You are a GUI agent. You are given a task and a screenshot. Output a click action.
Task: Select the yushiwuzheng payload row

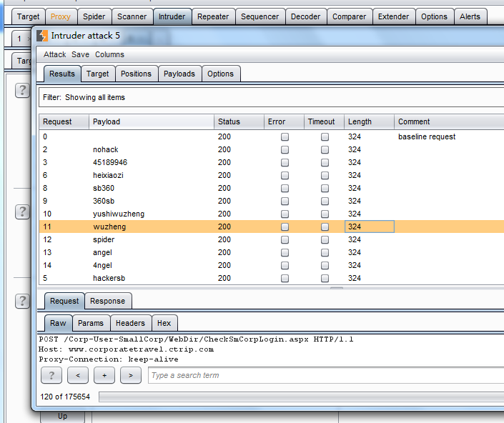pyautogui.click(x=271, y=214)
